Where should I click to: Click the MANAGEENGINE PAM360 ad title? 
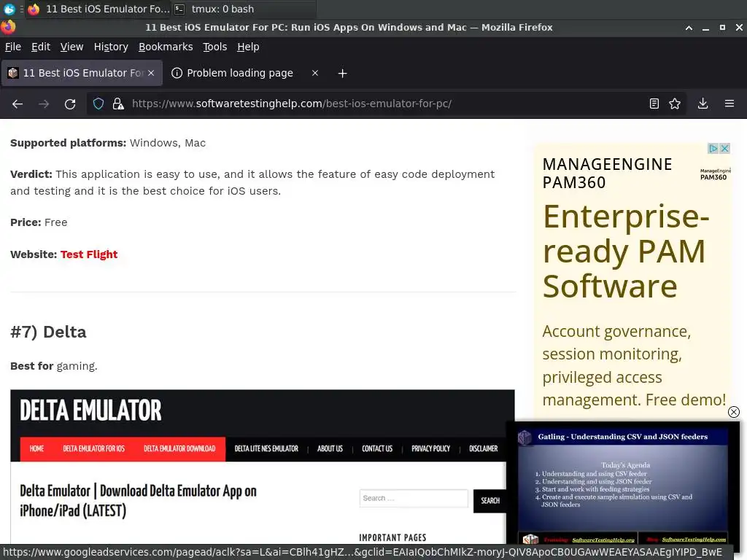click(607, 174)
